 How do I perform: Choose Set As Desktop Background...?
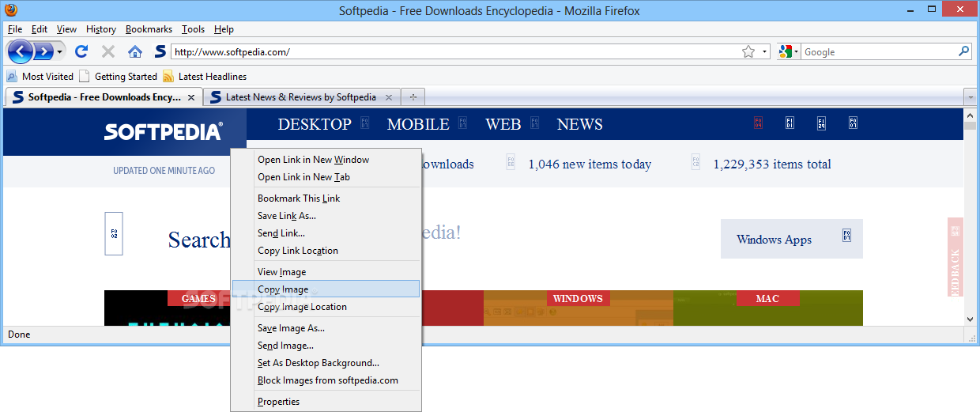pyautogui.click(x=326, y=363)
